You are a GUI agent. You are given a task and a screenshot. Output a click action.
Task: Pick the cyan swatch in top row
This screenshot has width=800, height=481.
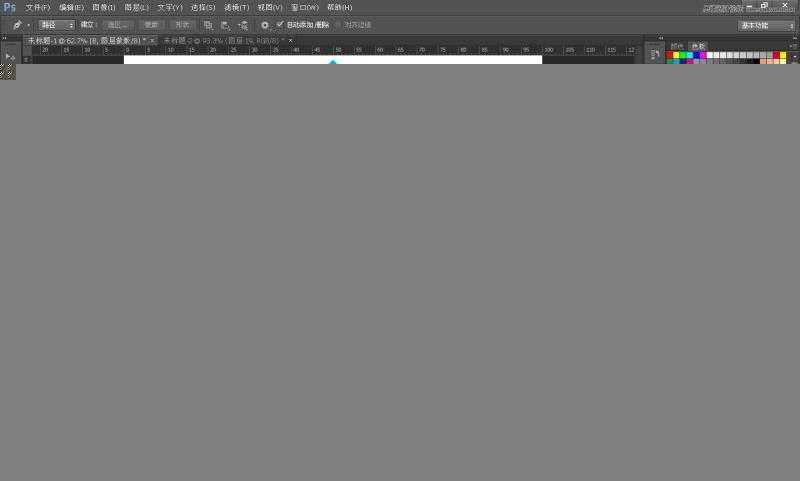click(689, 55)
